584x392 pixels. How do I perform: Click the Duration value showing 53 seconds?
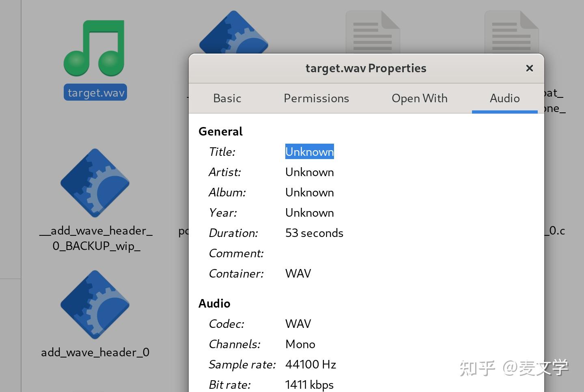pyautogui.click(x=314, y=233)
